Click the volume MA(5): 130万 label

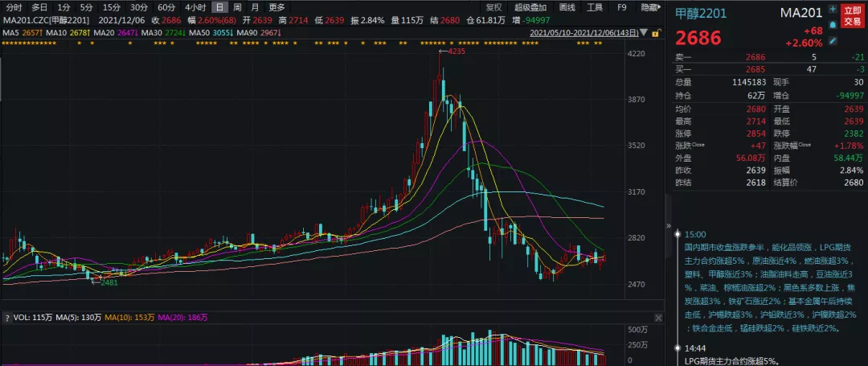[78, 318]
